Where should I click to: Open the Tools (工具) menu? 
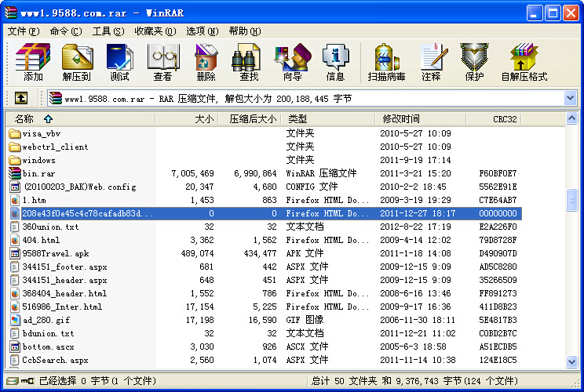(108, 31)
